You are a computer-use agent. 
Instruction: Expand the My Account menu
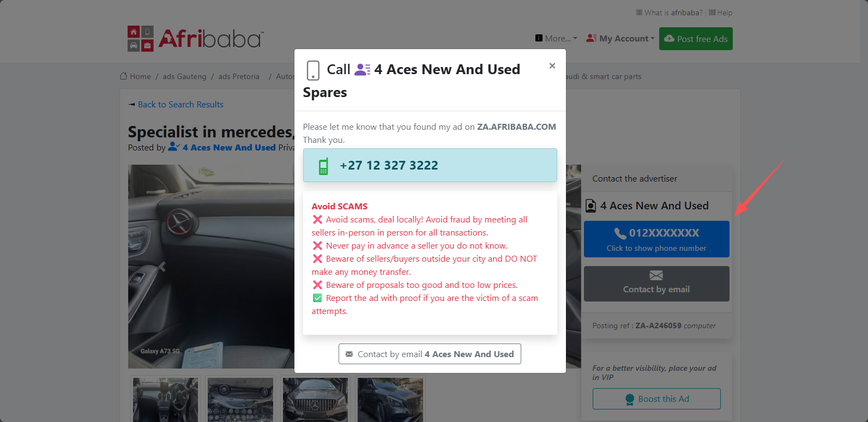point(620,38)
